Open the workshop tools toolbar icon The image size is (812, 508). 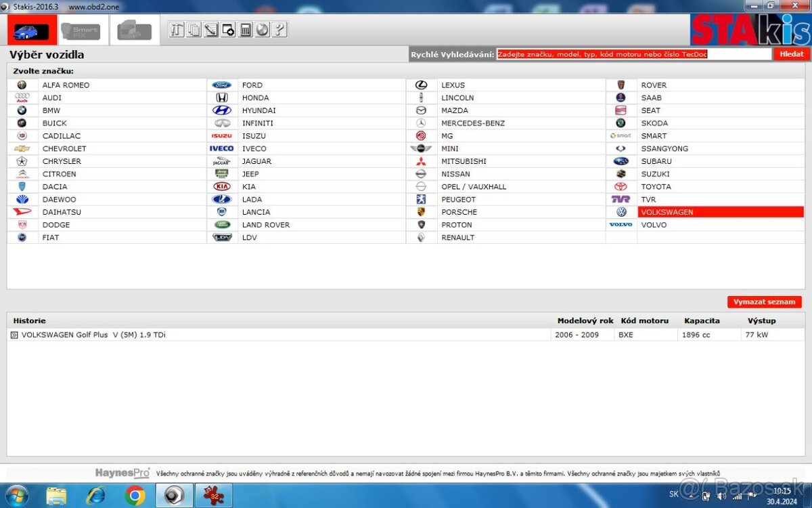click(177, 30)
